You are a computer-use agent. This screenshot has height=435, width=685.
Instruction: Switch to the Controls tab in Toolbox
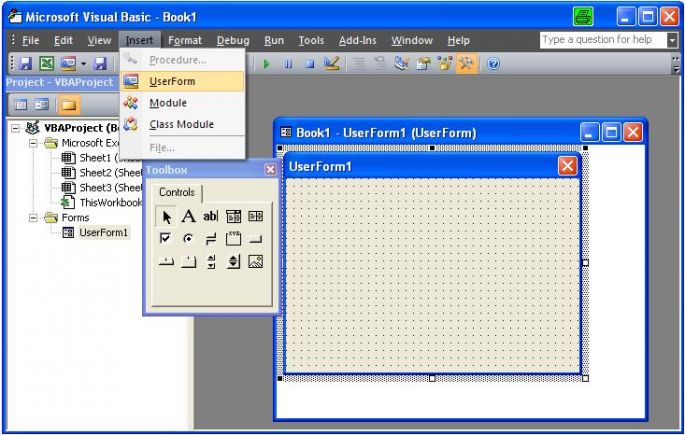[x=176, y=192]
